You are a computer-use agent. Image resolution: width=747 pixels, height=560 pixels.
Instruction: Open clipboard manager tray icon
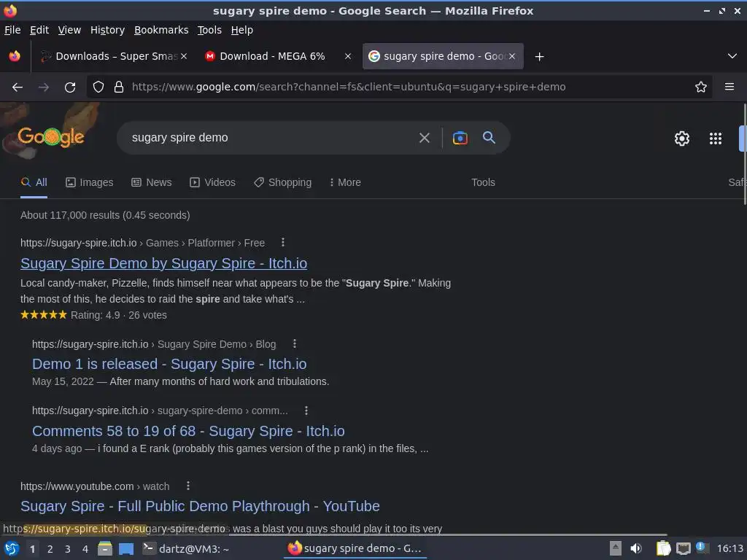(x=663, y=548)
